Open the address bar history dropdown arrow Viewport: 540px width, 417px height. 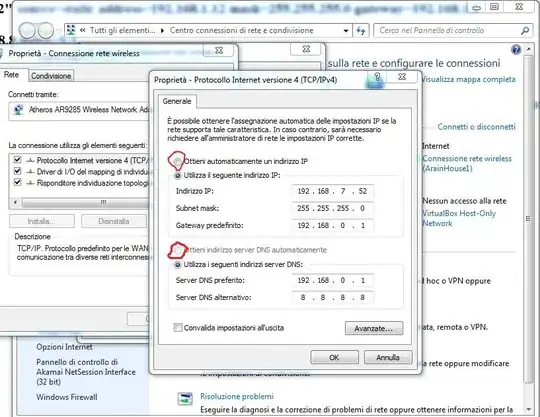[x=346, y=31]
